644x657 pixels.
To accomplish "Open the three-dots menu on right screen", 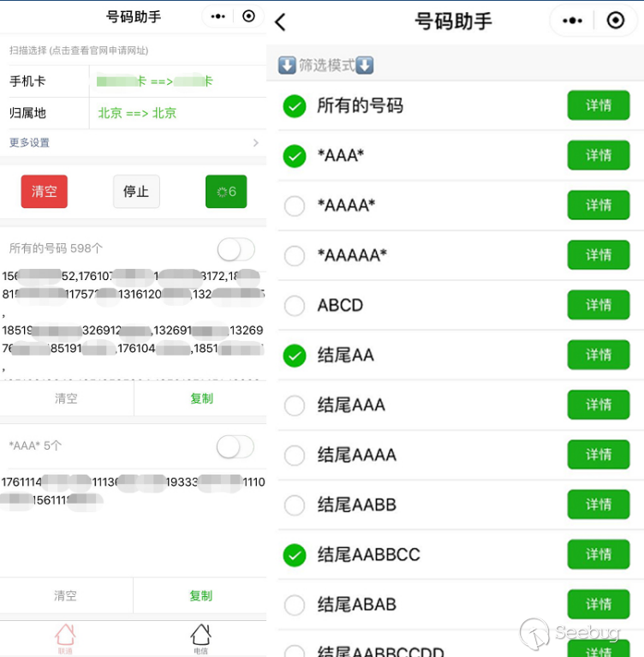I will (572, 21).
